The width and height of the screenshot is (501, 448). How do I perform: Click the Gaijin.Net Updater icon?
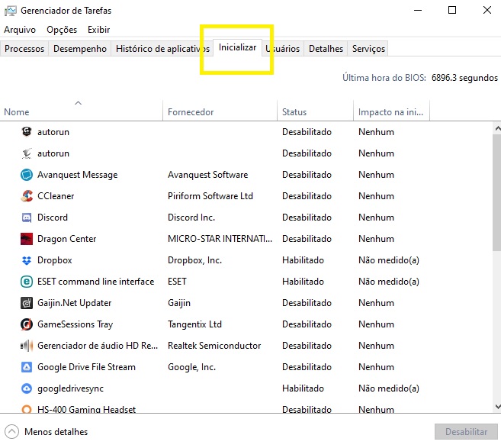click(x=27, y=303)
